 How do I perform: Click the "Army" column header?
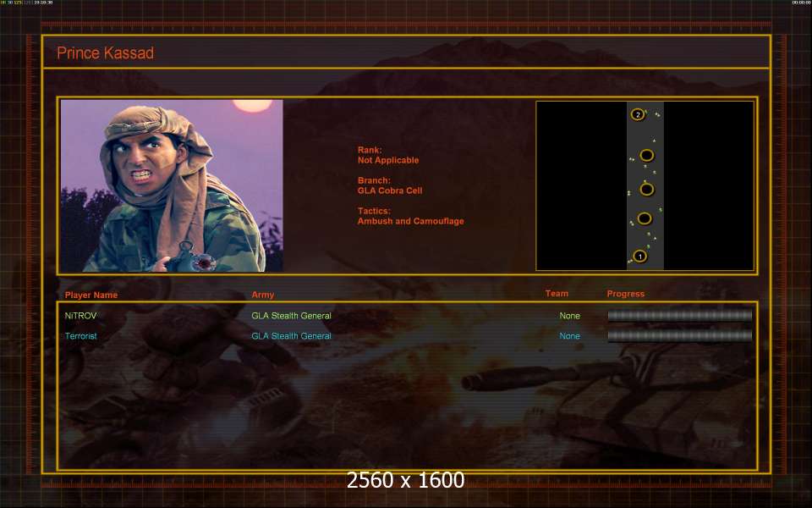tap(263, 295)
